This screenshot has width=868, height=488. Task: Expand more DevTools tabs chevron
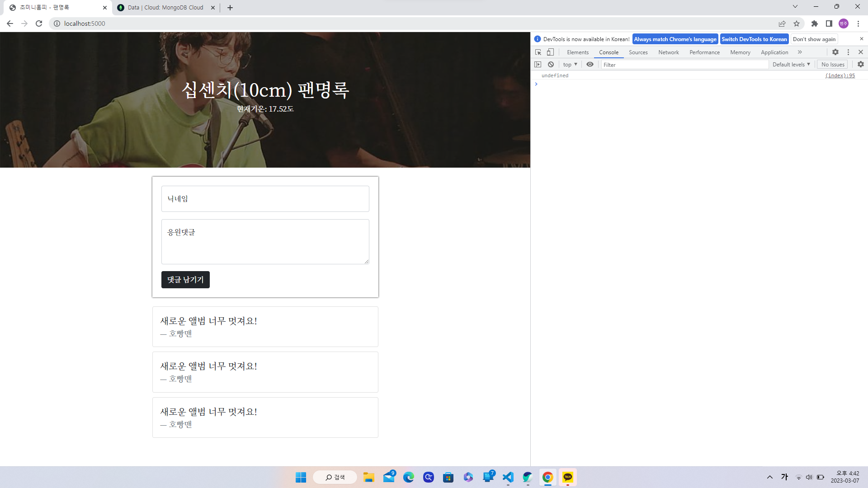pos(800,52)
